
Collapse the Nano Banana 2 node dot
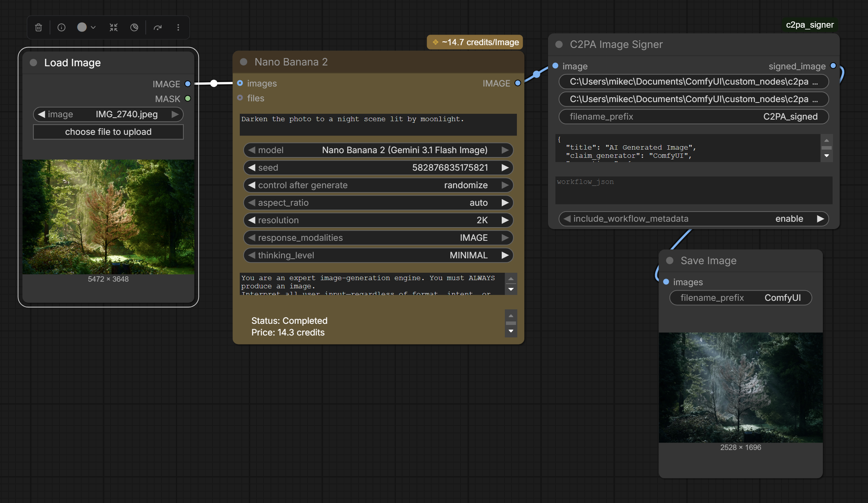(244, 62)
